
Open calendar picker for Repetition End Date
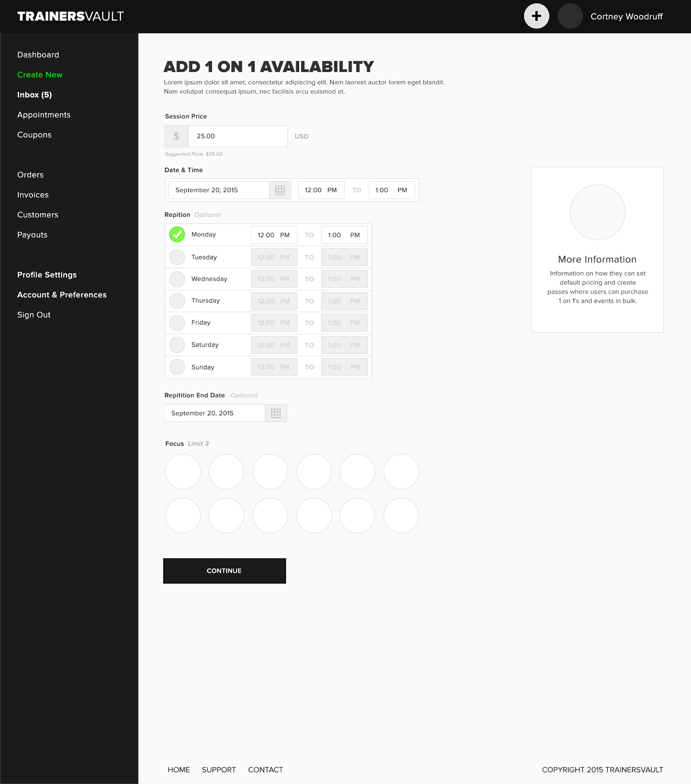pyautogui.click(x=276, y=413)
